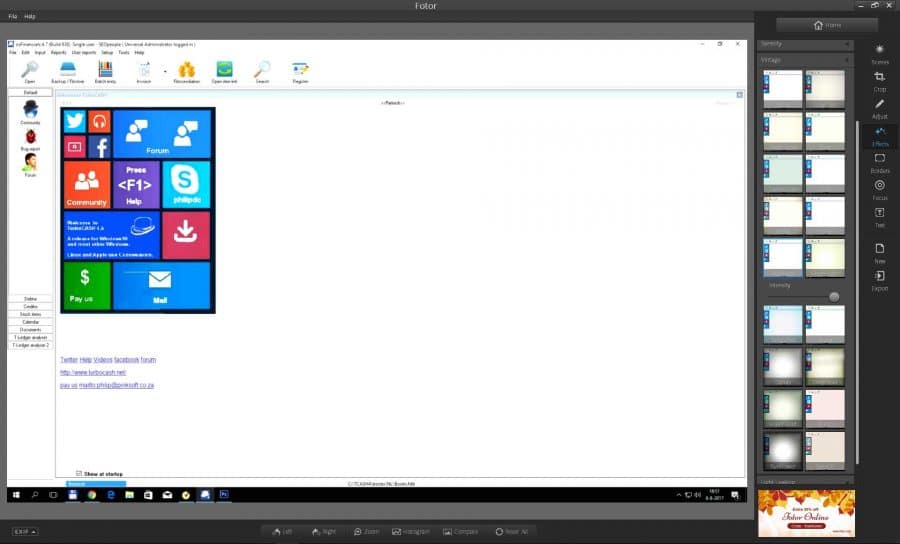Go to Home button at top right
The height and width of the screenshot is (544, 900).
(827, 25)
